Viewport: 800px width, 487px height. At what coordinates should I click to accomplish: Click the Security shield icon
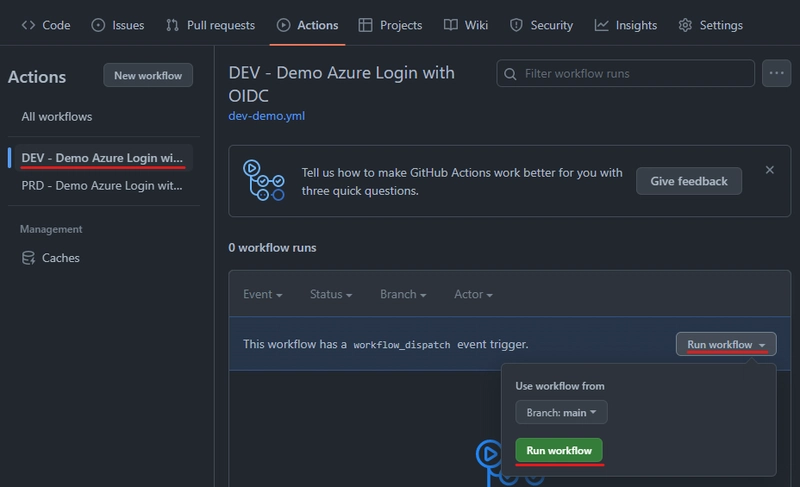point(516,25)
